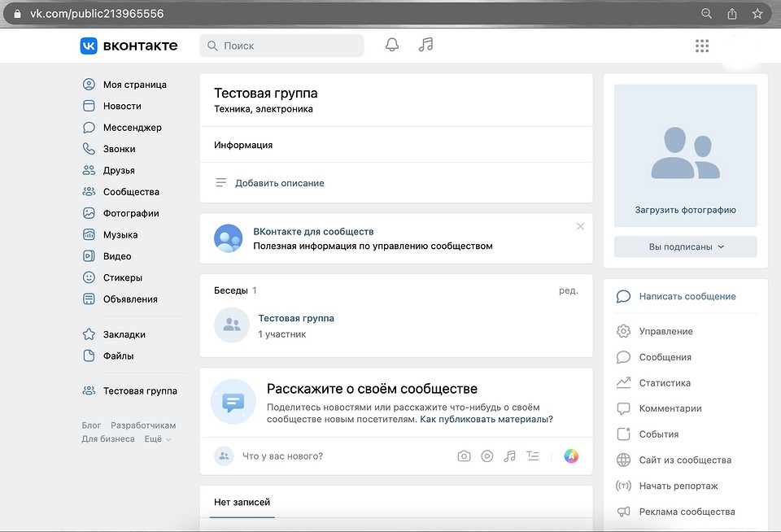Image resolution: width=781 pixels, height=532 pixels.
Task: Click the Тестовая группа chat avatar
Action: (x=232, y=325)
